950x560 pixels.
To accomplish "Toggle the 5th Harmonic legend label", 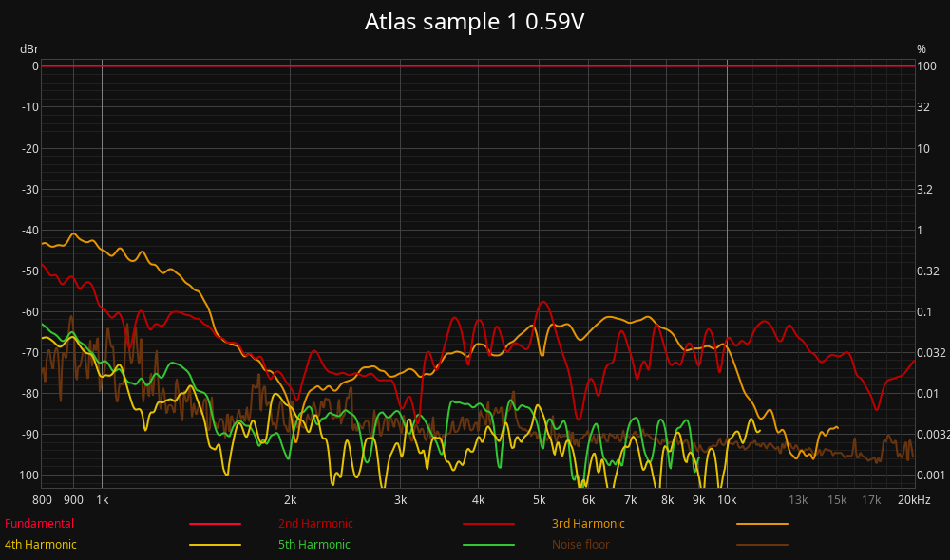I will tap(313, 545).
